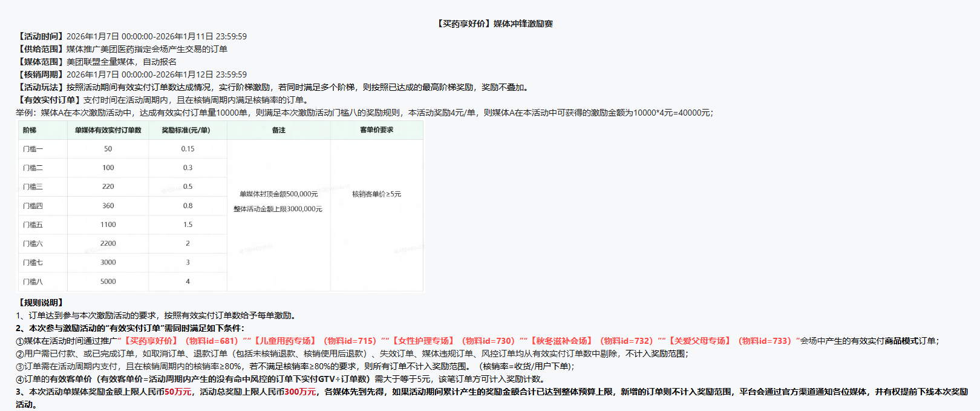Click the 0.15 reward cell
The height and width of the screenshot is (411, 980).
click(x=188, y=149)
